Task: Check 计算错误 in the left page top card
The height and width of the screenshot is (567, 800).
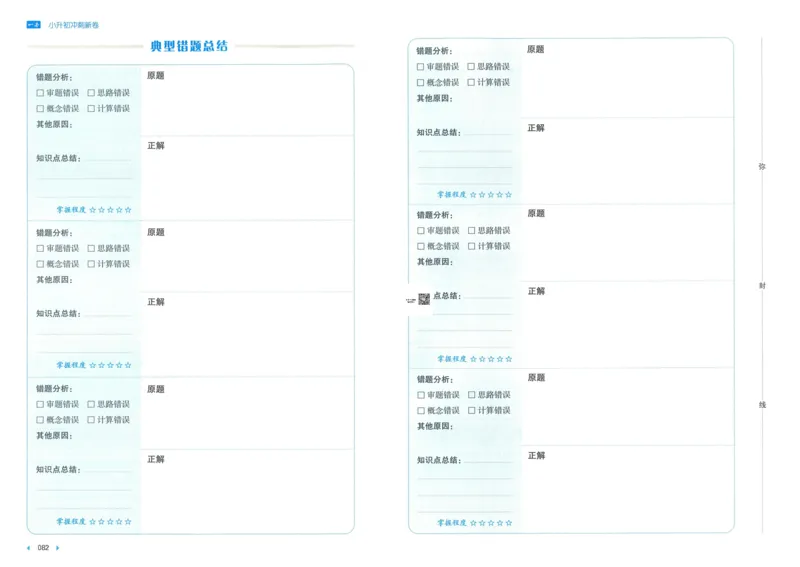Action: coord(91,109)
